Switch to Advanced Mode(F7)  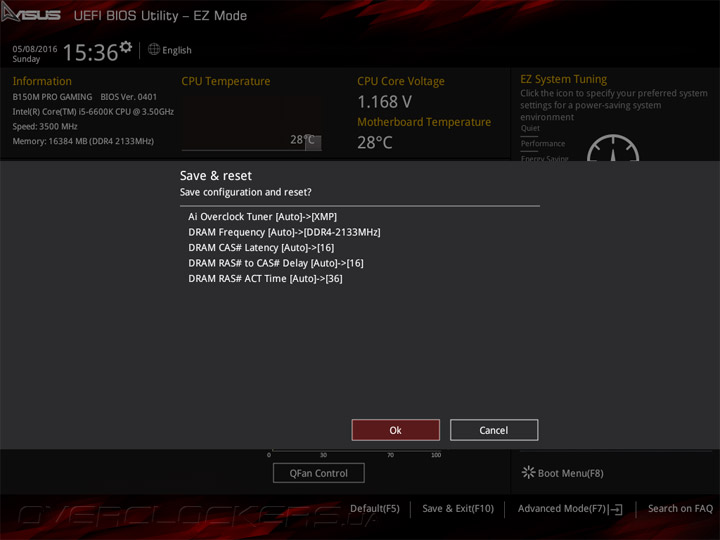coord(562,509)
